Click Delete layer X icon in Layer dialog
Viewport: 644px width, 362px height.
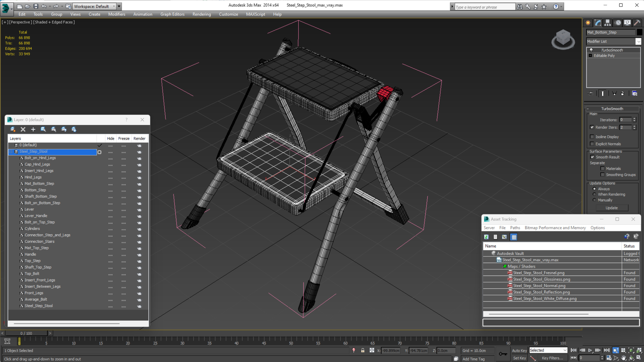click(x=23, y=129)
